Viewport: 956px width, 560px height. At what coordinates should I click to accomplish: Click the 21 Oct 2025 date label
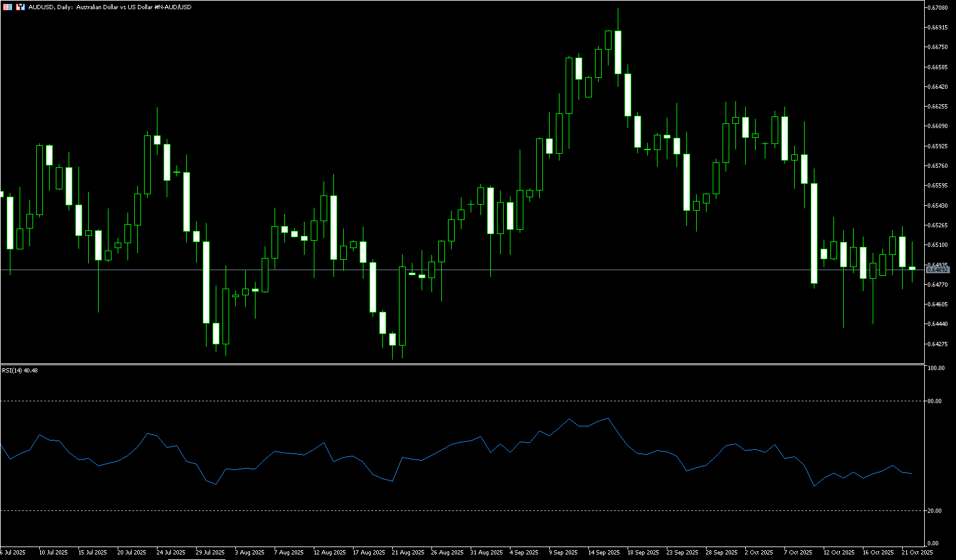[x=917, y=552]
